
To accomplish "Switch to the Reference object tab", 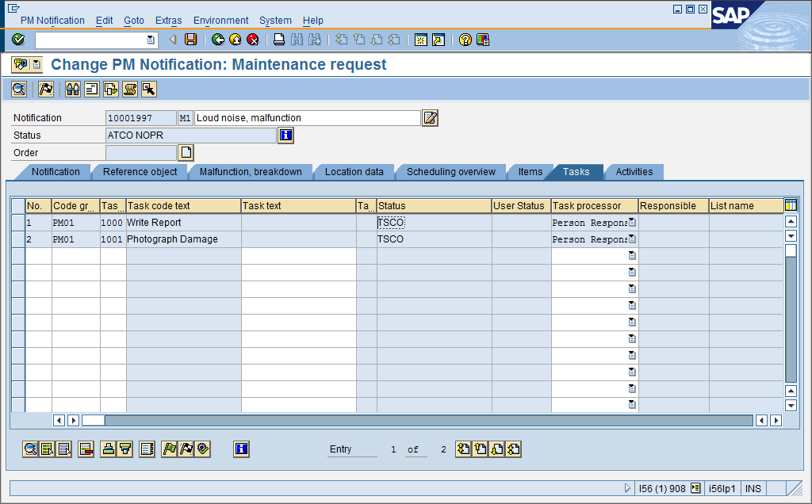I will [140, 172].
